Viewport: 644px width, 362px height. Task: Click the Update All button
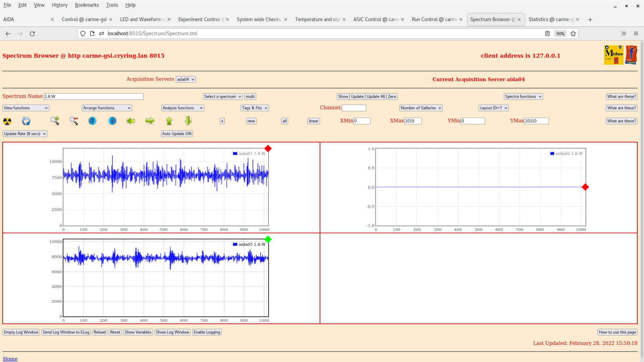(376, 97)
